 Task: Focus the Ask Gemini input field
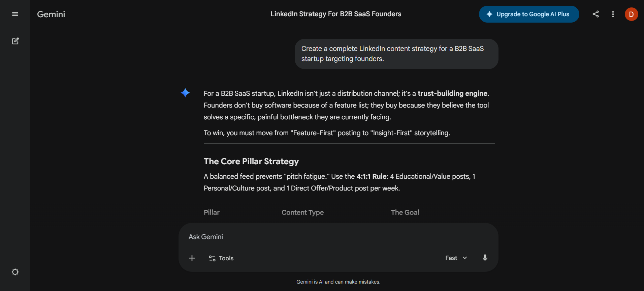[338, 237]
